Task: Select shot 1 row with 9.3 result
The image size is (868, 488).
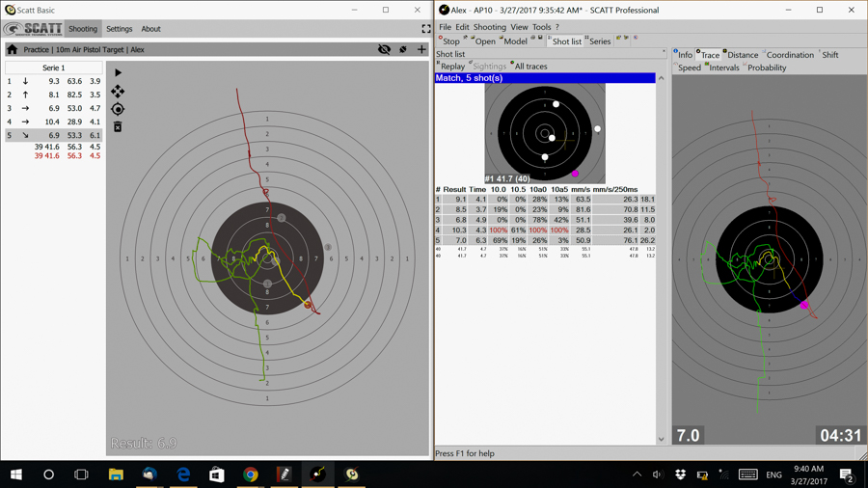Action: 54,81
